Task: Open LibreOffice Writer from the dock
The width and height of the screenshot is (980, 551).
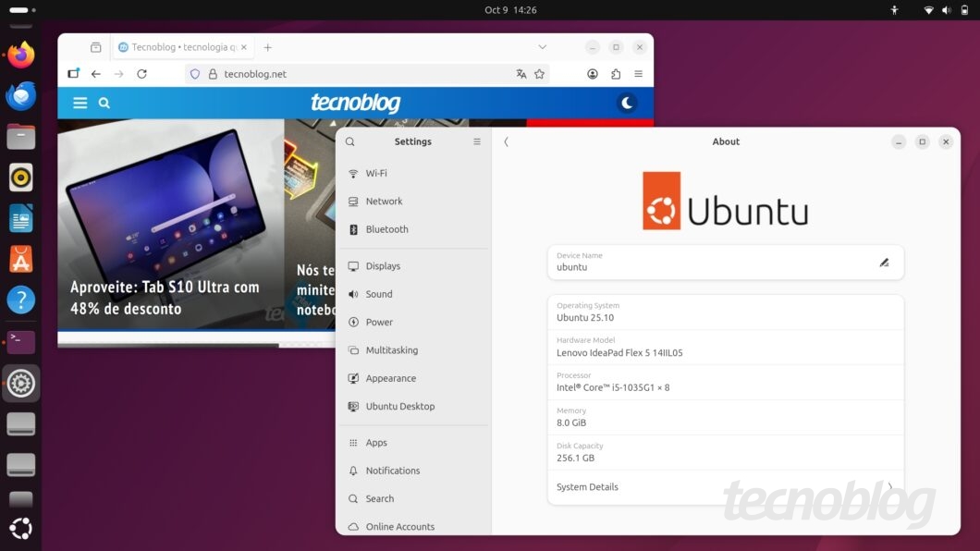Action: click(20, 218)
